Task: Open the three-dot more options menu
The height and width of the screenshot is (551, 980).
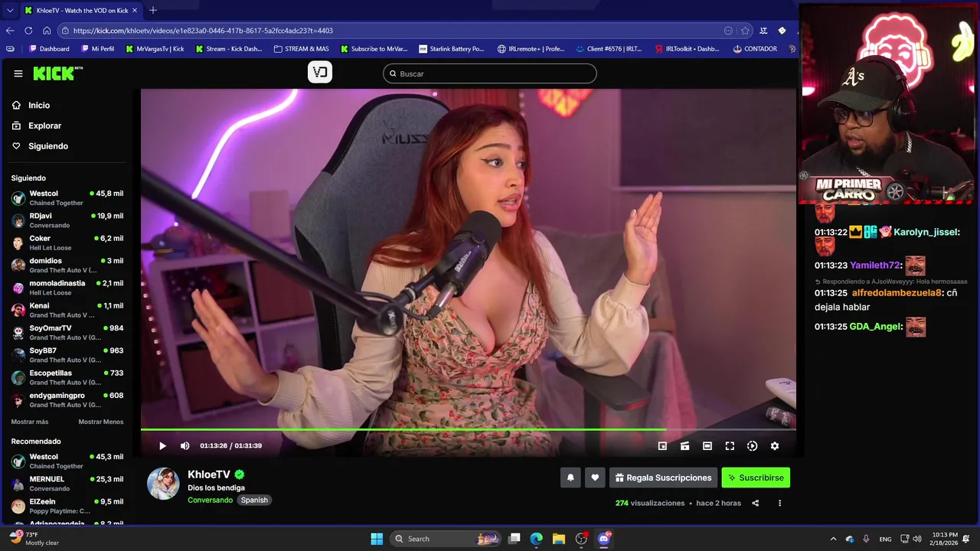Action: [779, 503]
